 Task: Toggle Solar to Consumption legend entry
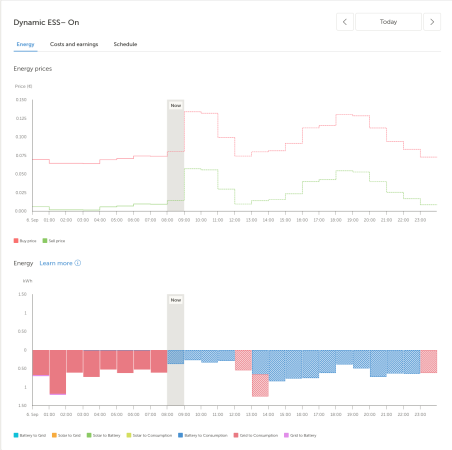point(149,435)
